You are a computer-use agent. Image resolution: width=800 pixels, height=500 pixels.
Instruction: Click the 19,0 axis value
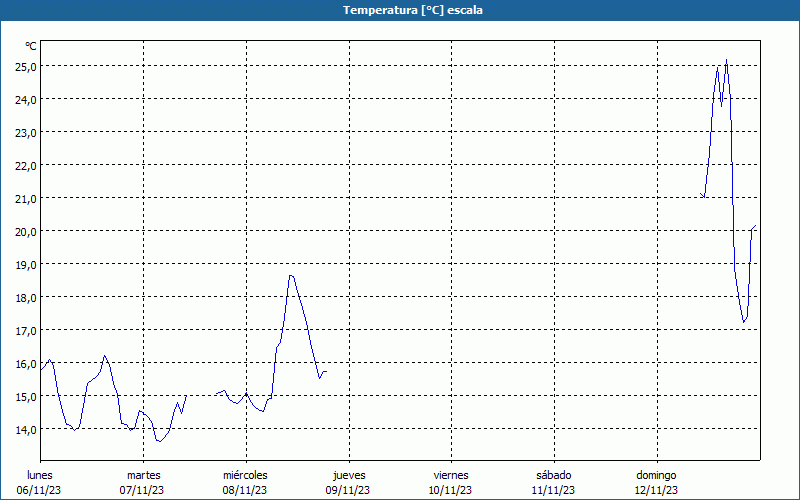(26, 265)
